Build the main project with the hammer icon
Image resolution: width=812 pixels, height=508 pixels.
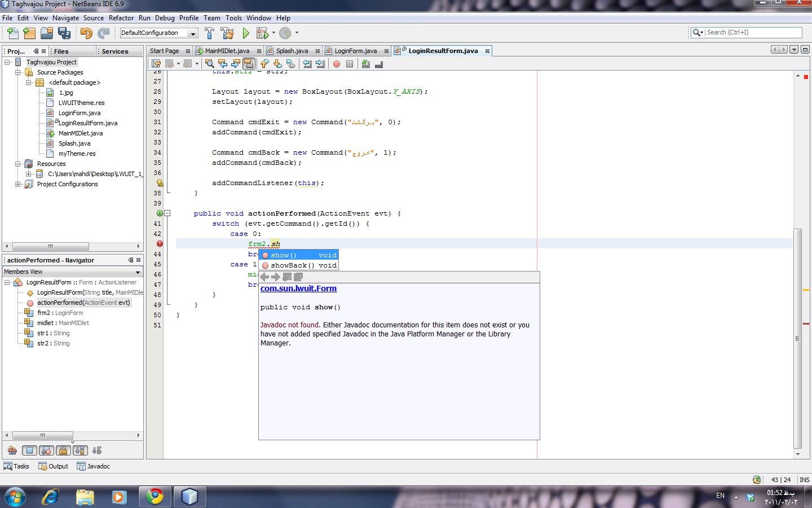point(209,33)
